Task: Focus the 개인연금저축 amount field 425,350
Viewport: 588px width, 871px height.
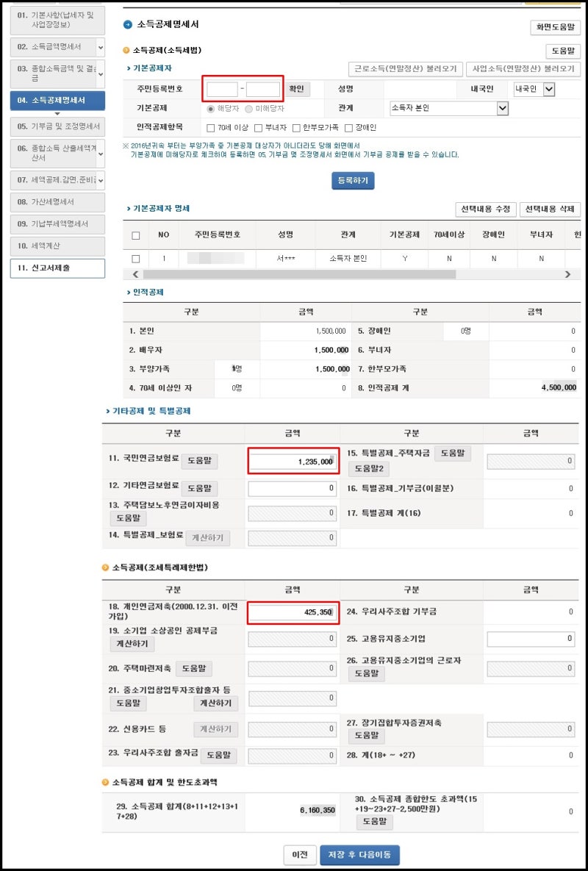Action: (293, 612)
